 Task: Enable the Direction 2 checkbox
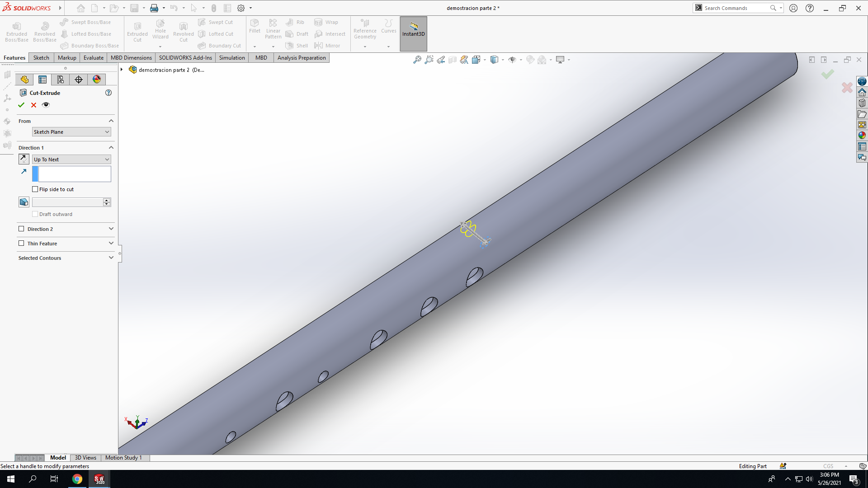coord(21,229)
